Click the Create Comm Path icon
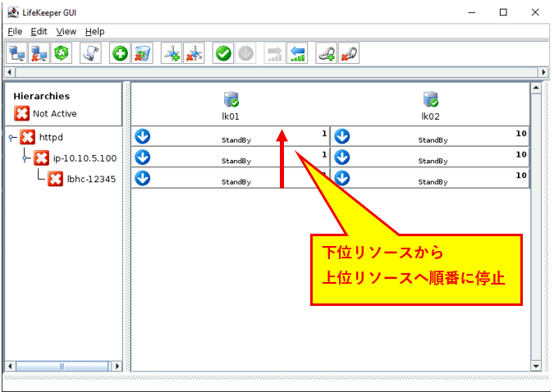554x392 pixels. click(172, 53)
